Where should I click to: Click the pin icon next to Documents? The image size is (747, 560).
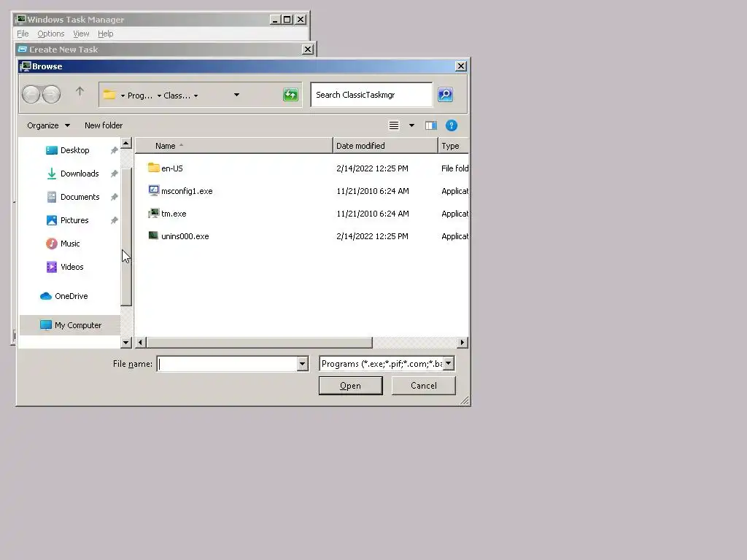pos(114,197)
